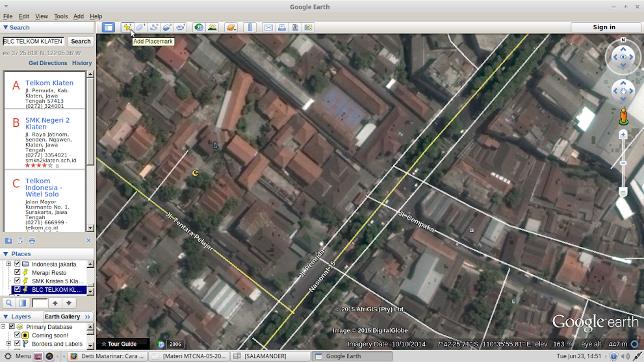Uncheck the SMK Kristen 5 placemark
This screenshot has height=362, width=644.
tap(18, 281)
